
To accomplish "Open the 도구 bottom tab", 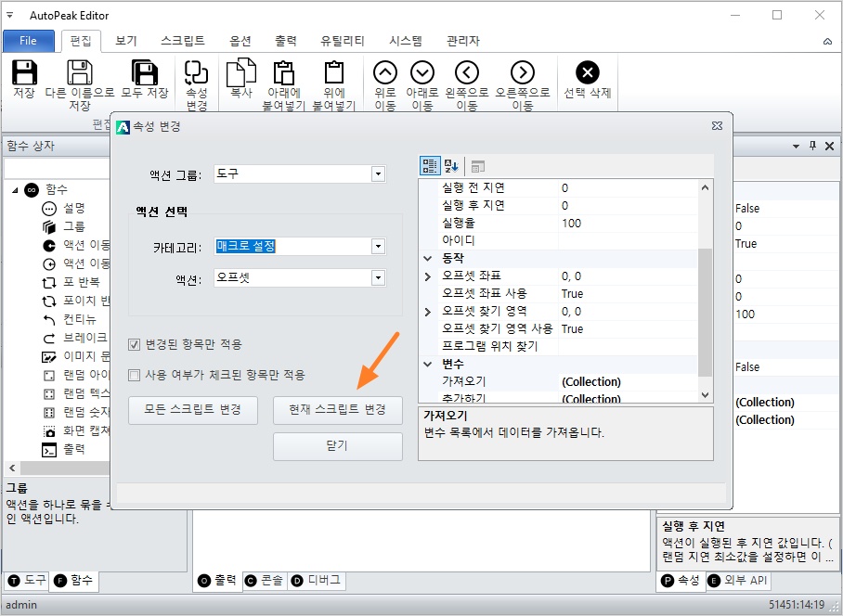I will [28, 581].
